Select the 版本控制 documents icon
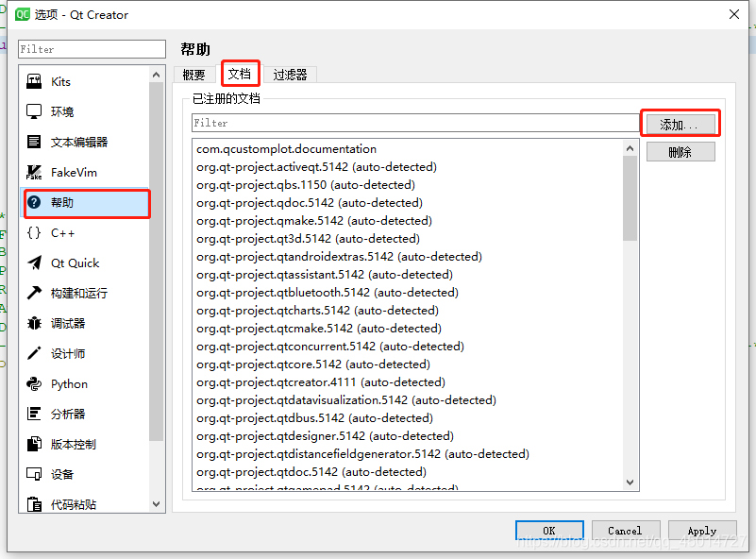The height and width of the screenshot is (559, 756). 34,444
